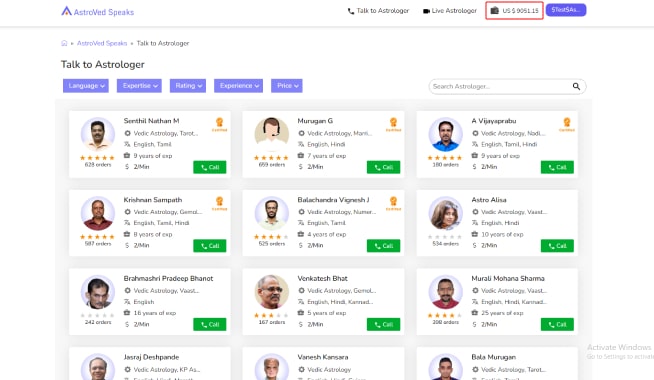
Task: Open A Vijayaprabu profile photo
Action: coord(446,134)
